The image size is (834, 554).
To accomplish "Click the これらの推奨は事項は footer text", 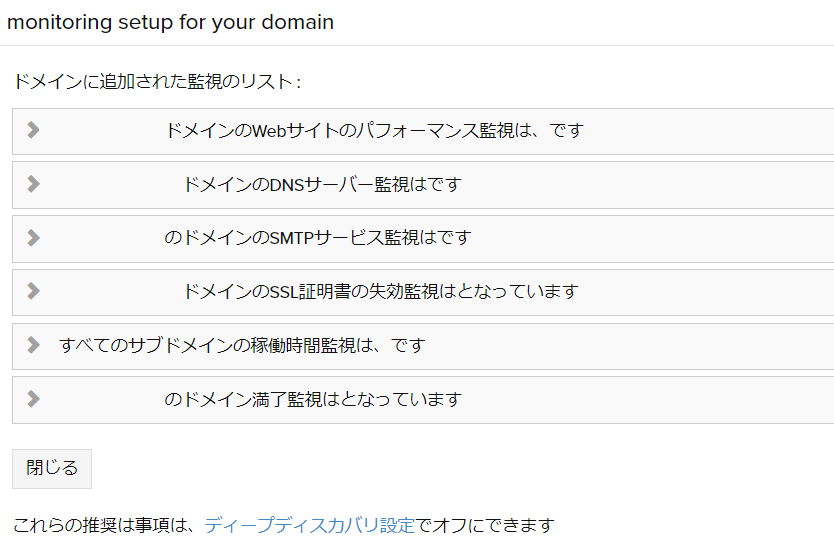I will click(106, 525).
